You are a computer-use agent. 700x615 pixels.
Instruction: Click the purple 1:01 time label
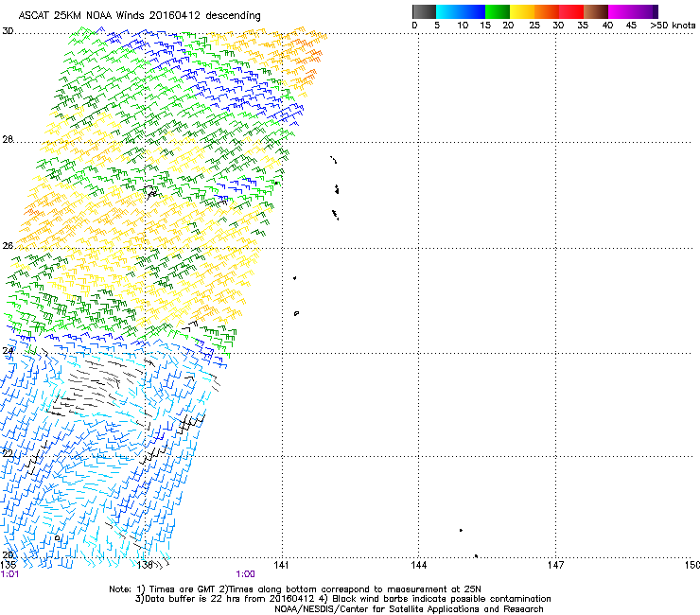pos(9,574)
